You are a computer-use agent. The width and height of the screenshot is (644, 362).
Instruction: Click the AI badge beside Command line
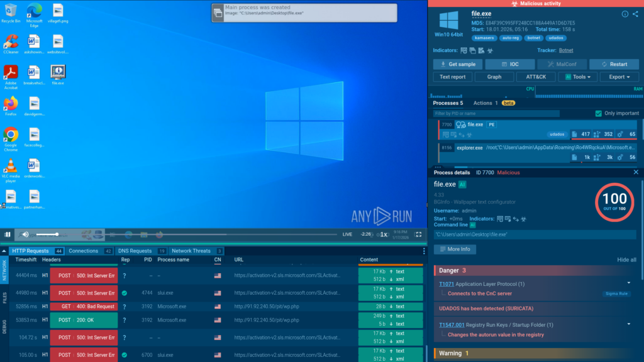click(472, 224)
